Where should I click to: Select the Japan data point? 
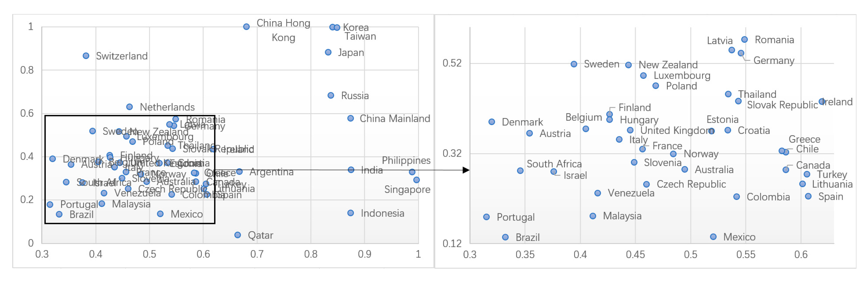tap(328, 52)
